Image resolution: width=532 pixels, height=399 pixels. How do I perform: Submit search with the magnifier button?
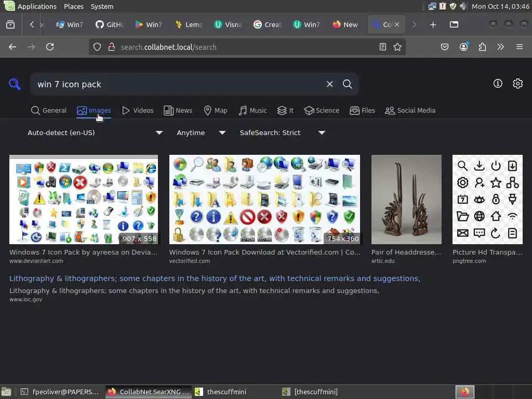coord(347,84)
